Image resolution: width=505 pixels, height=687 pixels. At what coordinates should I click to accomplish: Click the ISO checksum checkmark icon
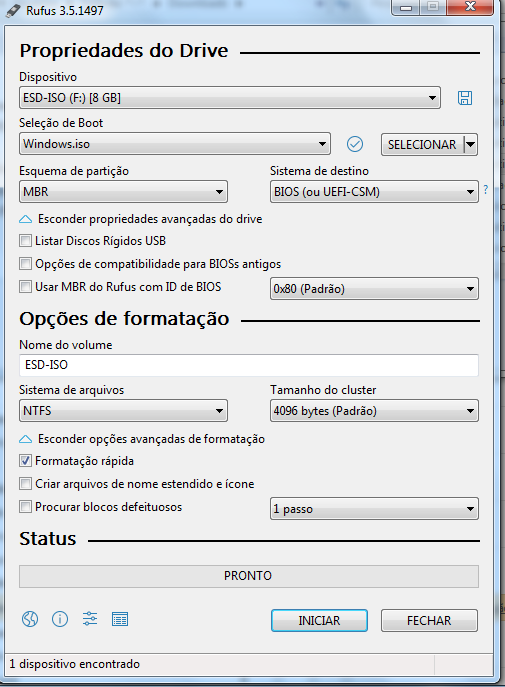pyautogui.click(x=355, y=144)
